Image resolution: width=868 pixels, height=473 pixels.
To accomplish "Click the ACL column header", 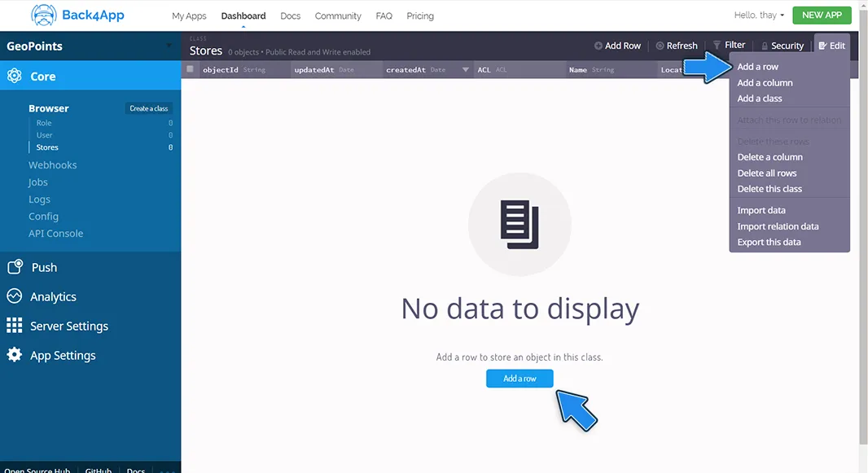I will (519, 70).
